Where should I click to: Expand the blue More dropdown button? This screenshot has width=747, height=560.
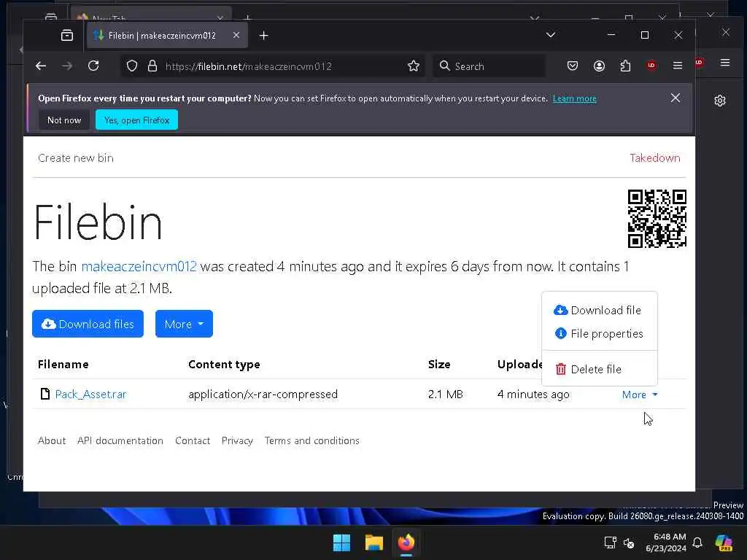[184, 324]
